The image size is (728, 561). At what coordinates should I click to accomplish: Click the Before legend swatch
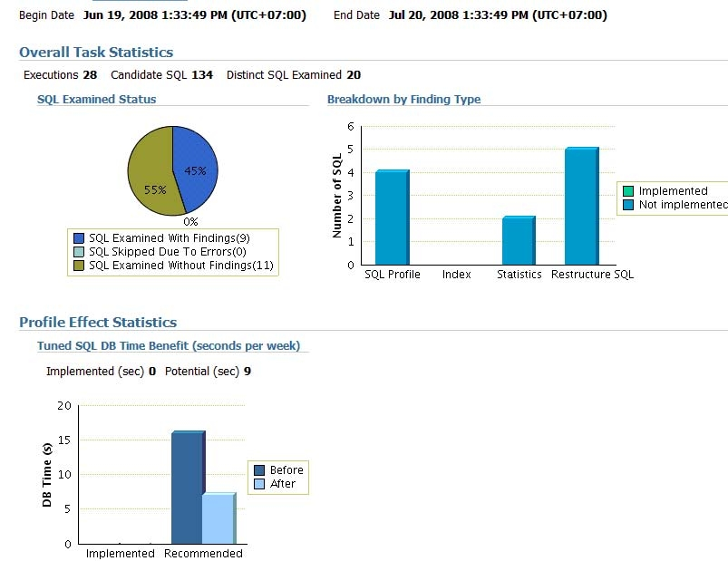pos(259,470)
